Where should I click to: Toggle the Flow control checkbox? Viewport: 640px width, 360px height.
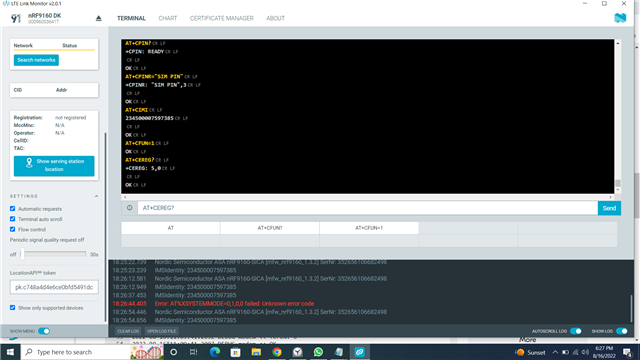click(13, 229)
